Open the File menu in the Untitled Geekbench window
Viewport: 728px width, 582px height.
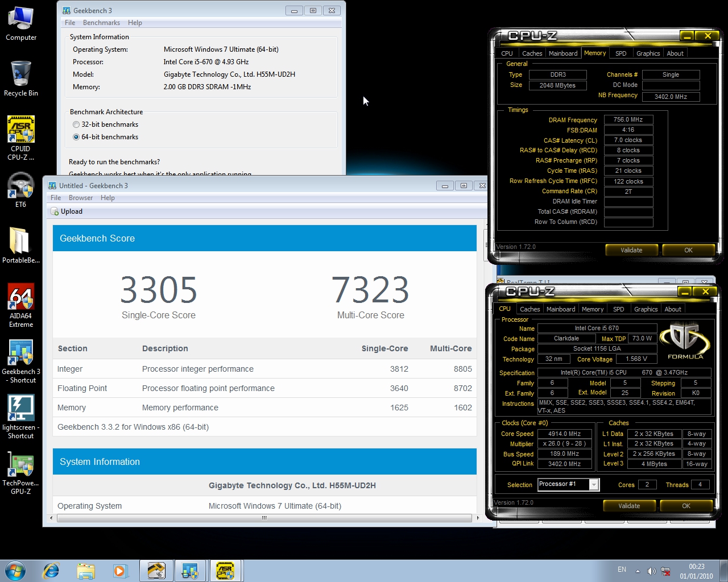pos(56,198)
